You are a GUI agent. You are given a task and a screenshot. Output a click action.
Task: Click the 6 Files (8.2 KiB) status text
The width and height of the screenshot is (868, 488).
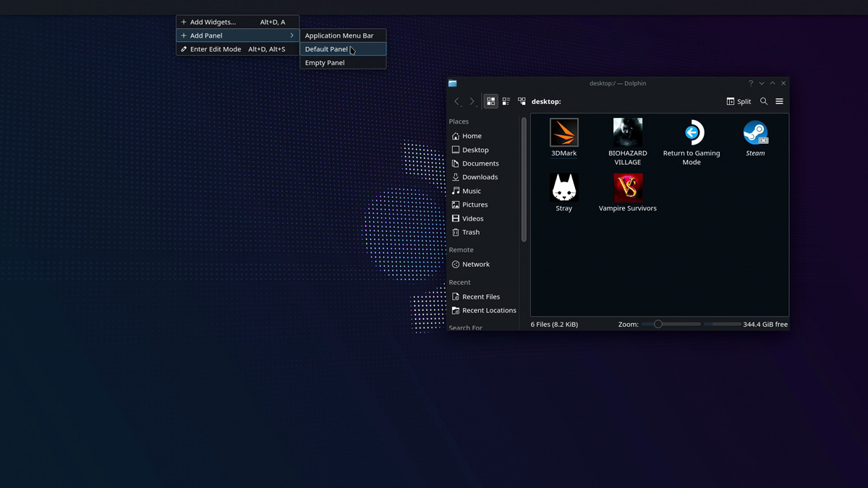pyautogui.click(x=554, y=325)
